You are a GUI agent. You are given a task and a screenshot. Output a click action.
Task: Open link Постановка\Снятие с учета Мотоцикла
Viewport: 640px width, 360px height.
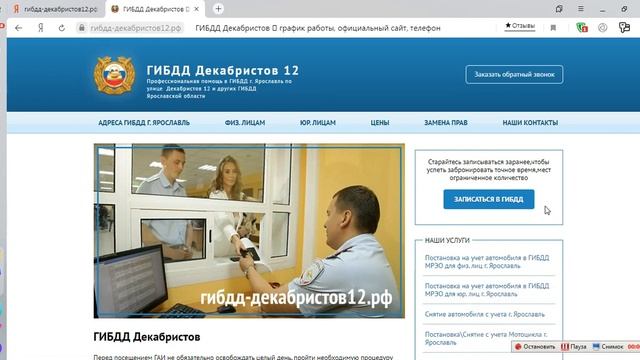486,338
